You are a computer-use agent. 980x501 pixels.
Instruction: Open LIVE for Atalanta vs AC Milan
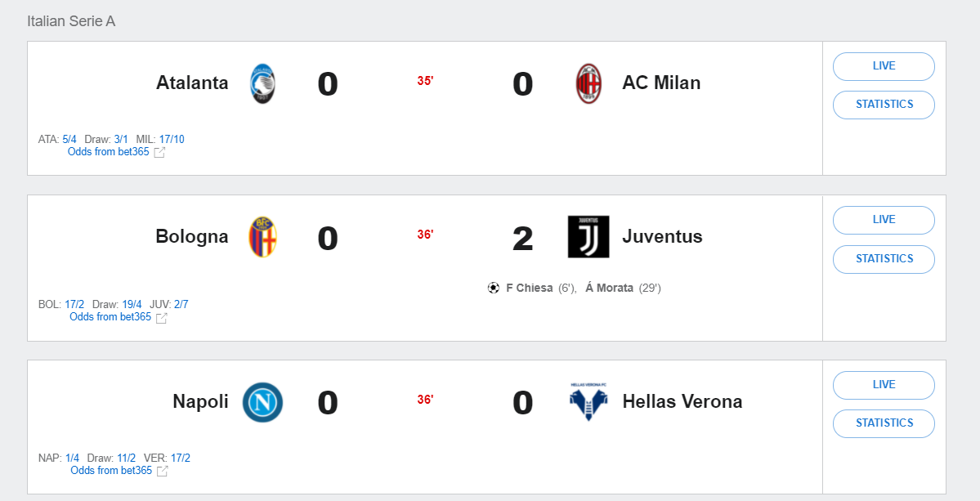pos(884,66)
